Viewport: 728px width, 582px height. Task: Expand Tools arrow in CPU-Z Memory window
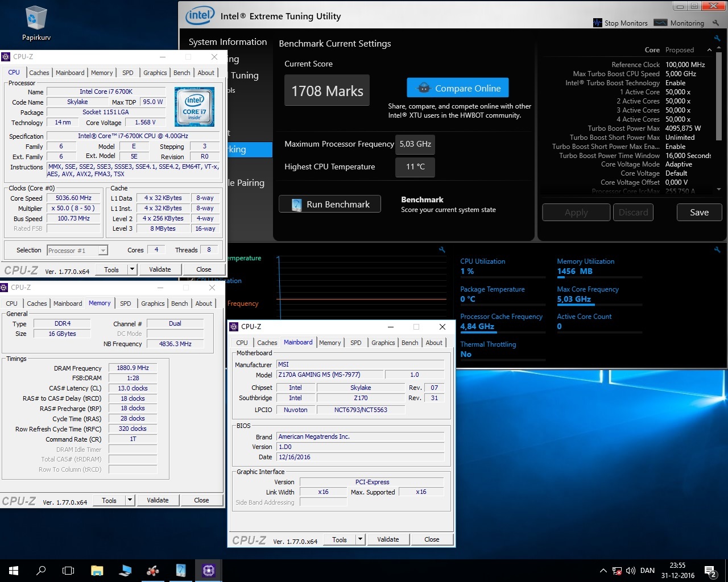pos(130,500)
